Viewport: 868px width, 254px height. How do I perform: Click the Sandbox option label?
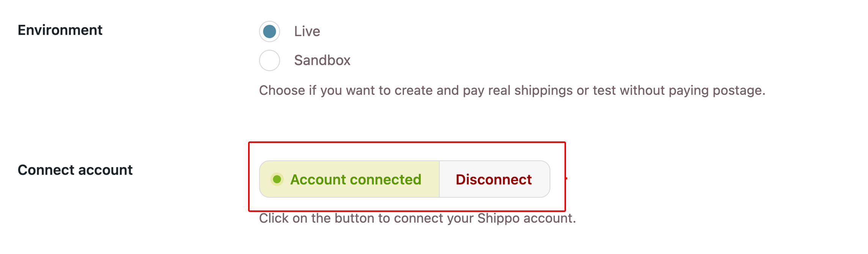pyautogui.click(x=322, y=60)
